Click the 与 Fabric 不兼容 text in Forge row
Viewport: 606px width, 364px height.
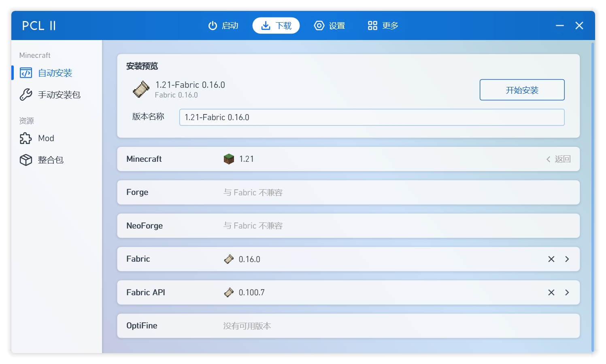253,193
